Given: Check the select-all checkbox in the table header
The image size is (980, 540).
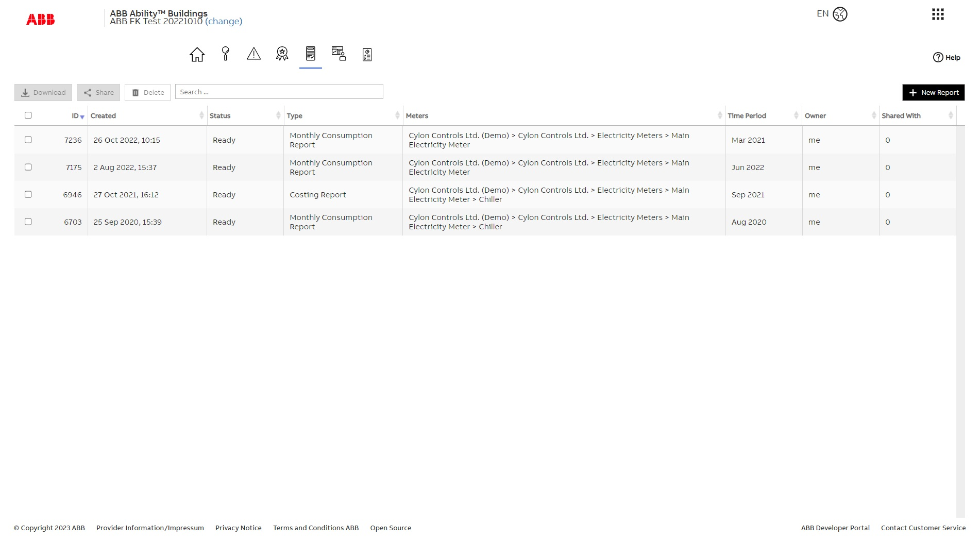Looking at the screenshot, I should click(x=28, y=115).
